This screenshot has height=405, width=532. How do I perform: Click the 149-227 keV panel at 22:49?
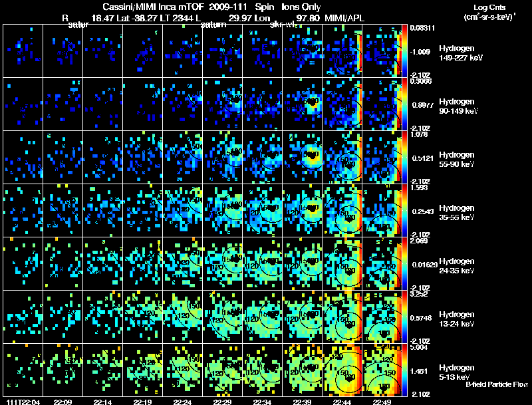(x=382, y=51)
